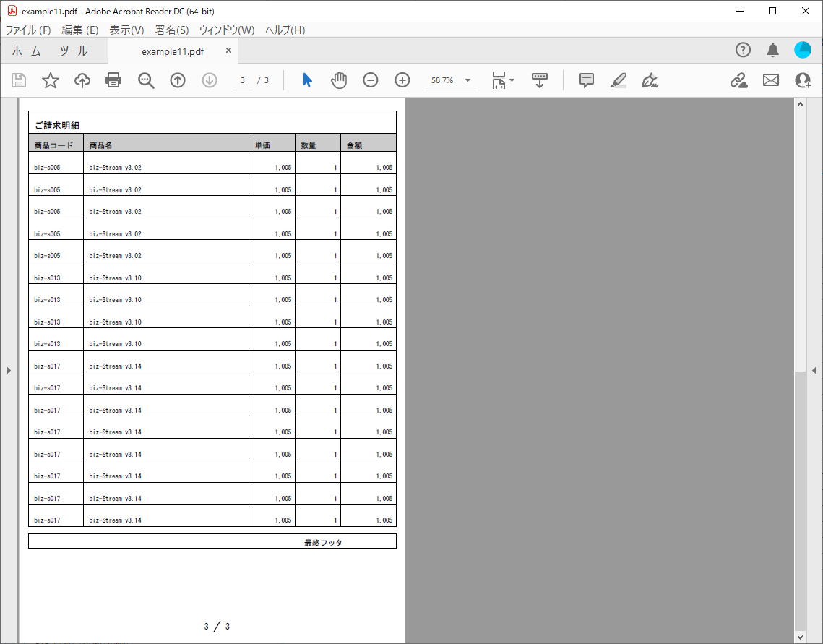Image resolution: width=823 pixels, height=644 pixels.
Task: Expand the right tools pane
Action: [814, 371]
